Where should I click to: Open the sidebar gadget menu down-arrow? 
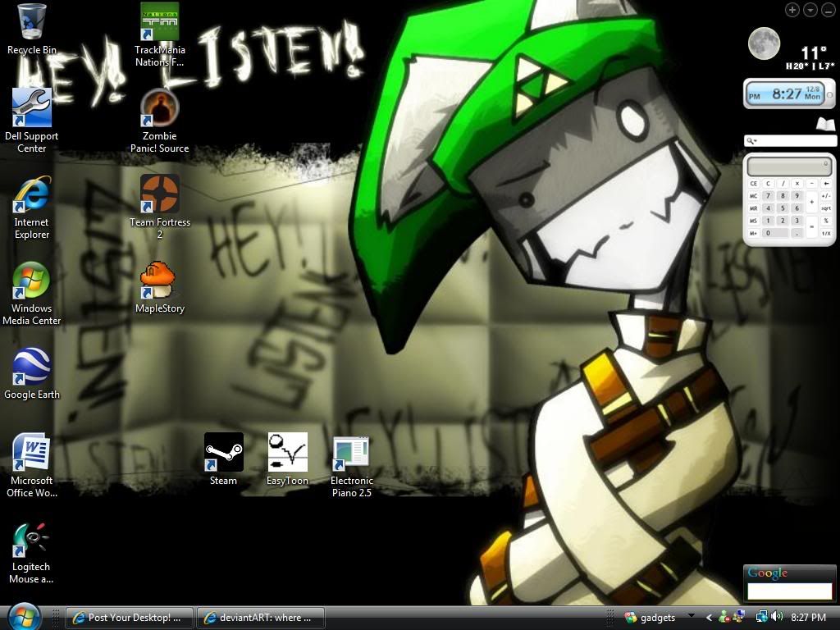(x=810, y=10)
